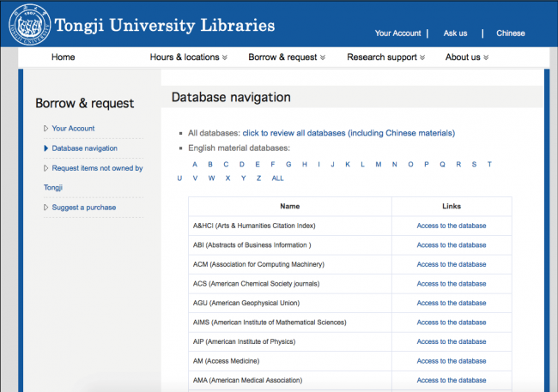
Task: Select the AIP (American Institute of Physics) cell
Action: pyautogui.click(x=289, y=341)
